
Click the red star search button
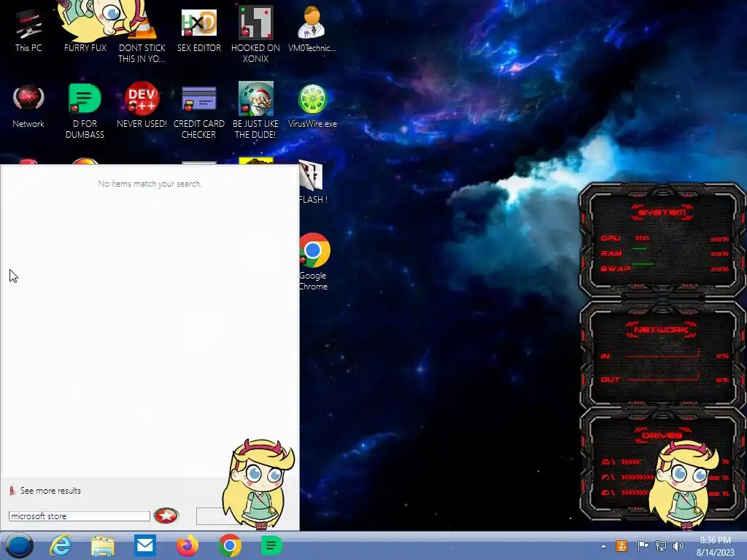click(x=166, y=516)
